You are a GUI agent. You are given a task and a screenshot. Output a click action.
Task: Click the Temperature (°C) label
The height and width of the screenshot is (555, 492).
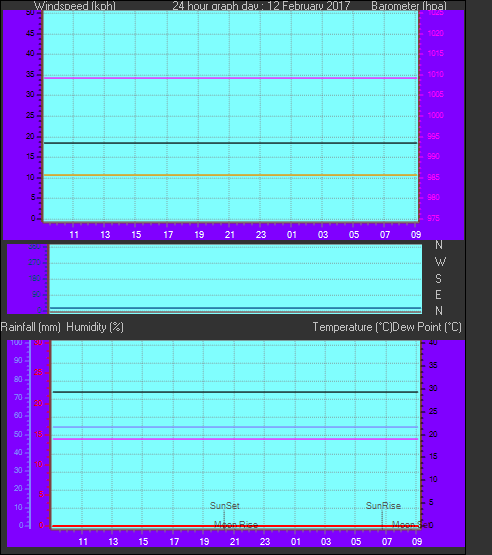point(352,327)
